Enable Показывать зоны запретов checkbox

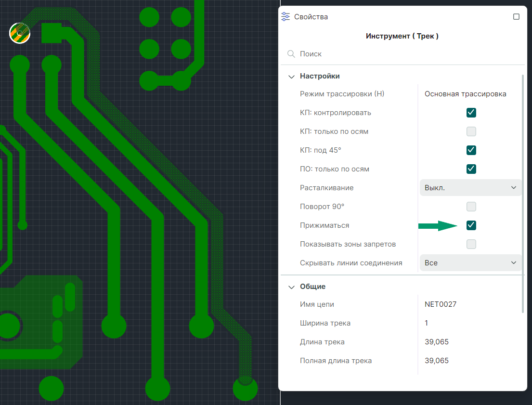(x=471, y=244)
